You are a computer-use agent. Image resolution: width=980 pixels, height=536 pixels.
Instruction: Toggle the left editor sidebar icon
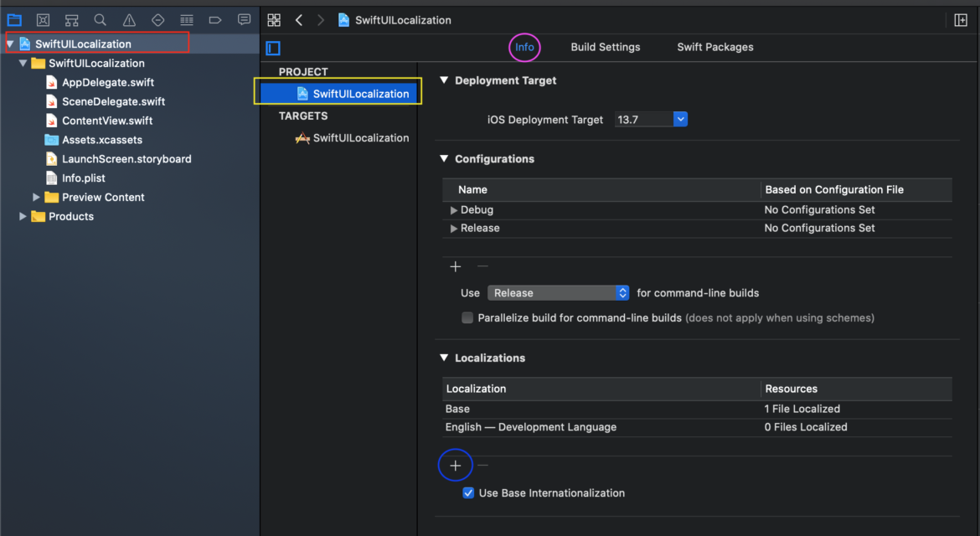point(272,48)
